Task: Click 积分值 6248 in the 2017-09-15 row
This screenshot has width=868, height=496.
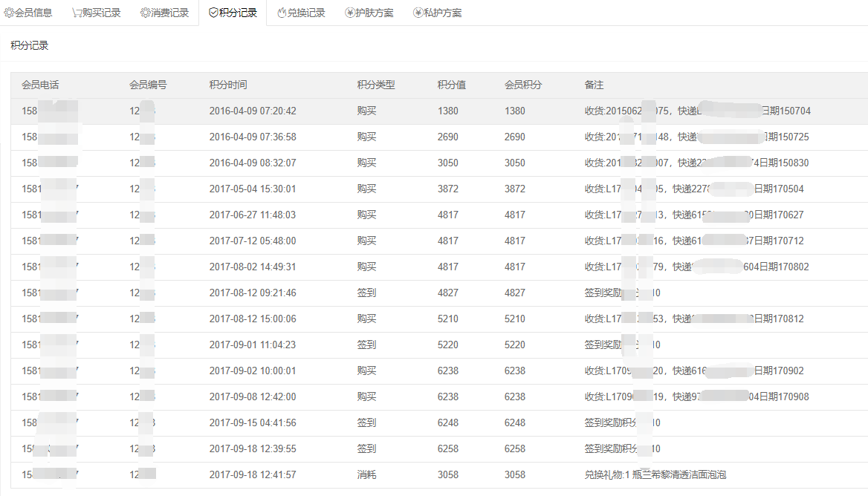Action: tap(448, 423)
